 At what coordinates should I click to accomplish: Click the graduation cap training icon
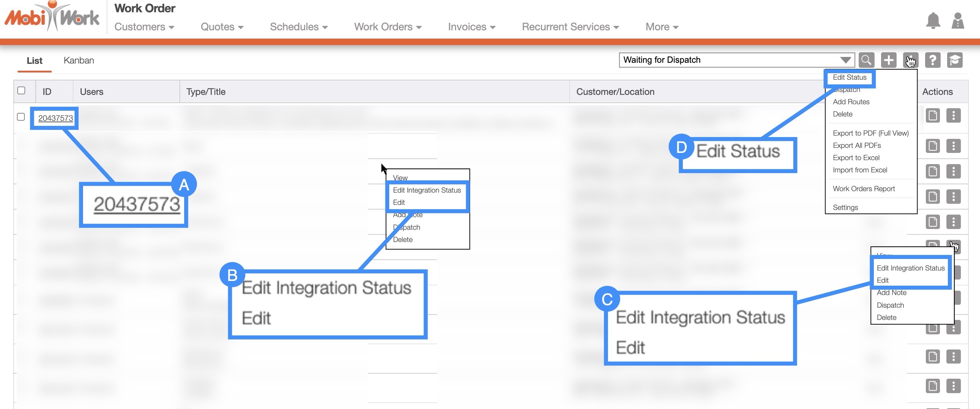pos(954,60)
